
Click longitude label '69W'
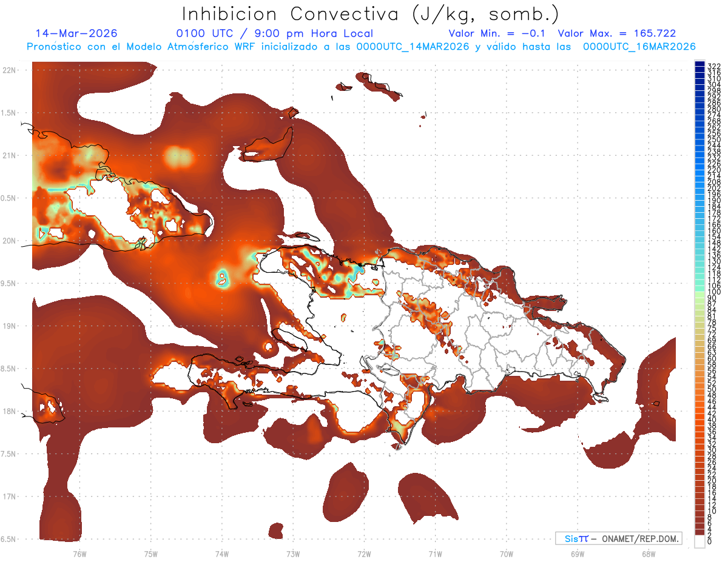pyautogui.click(x=577, y=554)
